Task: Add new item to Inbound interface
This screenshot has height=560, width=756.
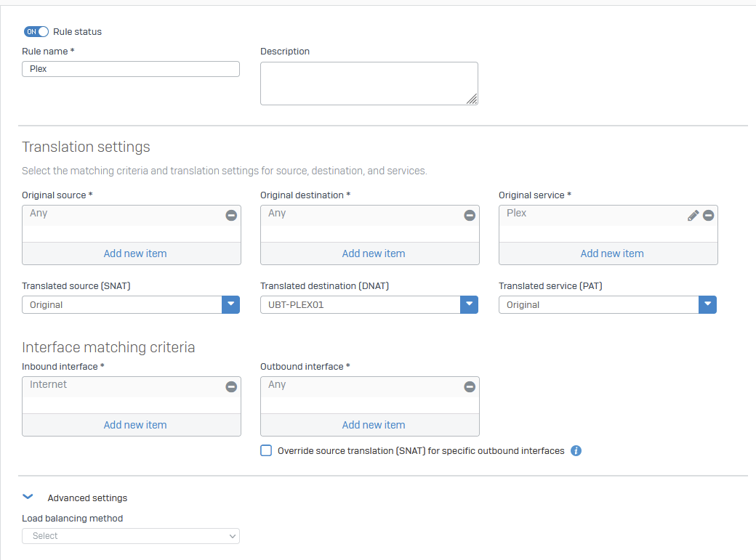Action: [x=135, y=425]
